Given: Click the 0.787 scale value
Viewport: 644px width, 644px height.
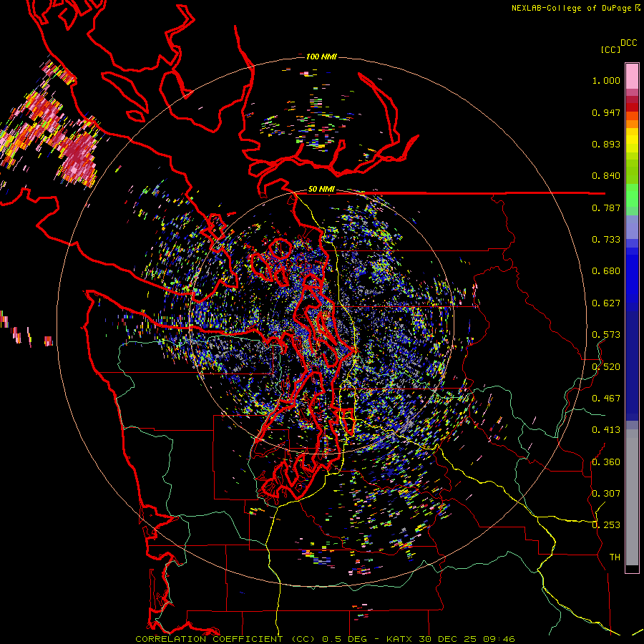Looking at the screenshot, I should (606, 208).
